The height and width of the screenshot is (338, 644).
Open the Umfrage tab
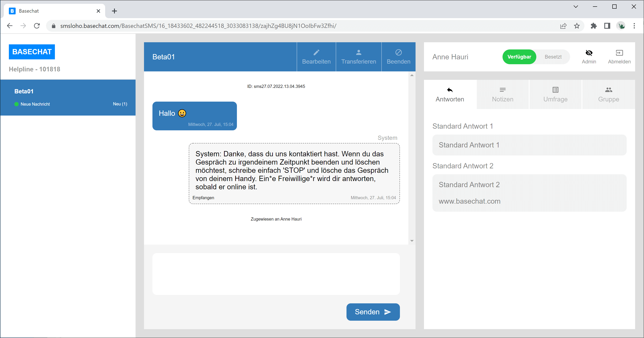point(555,95)
